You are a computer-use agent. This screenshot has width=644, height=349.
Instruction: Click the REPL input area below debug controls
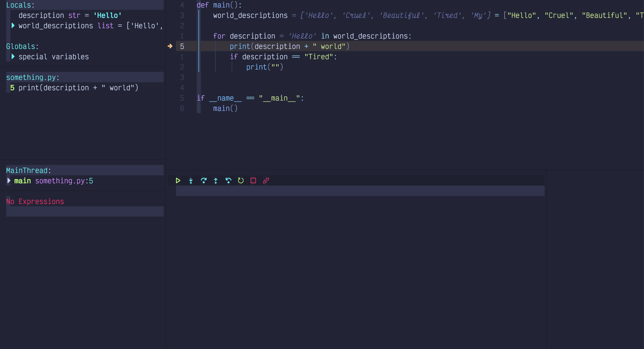(360, 191)
